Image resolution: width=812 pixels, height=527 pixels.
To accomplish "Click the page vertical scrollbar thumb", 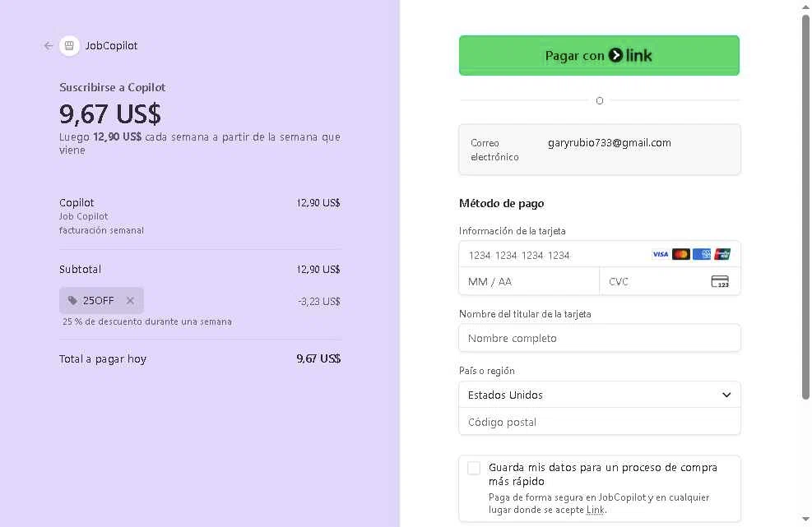I will pos(805,207).
